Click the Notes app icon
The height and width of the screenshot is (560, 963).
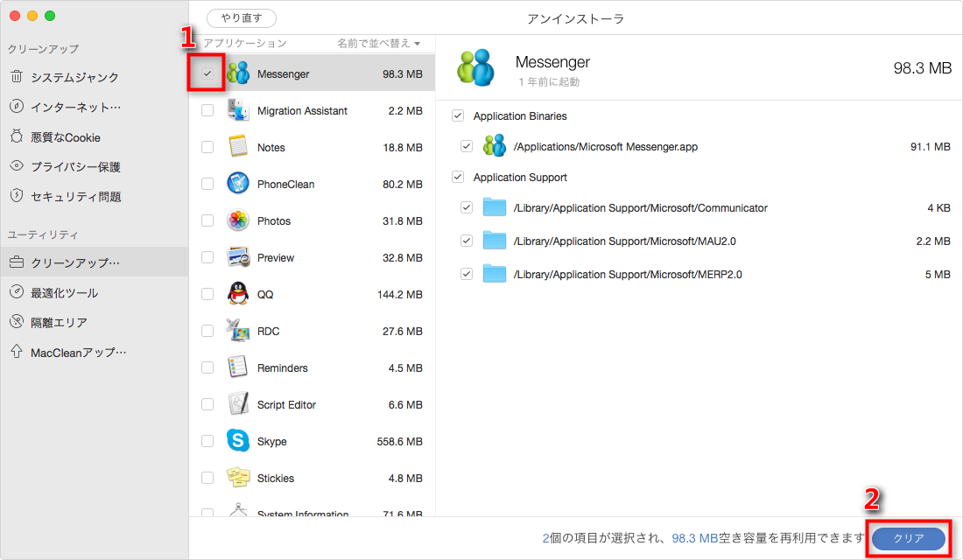click(x=238, y=147)
